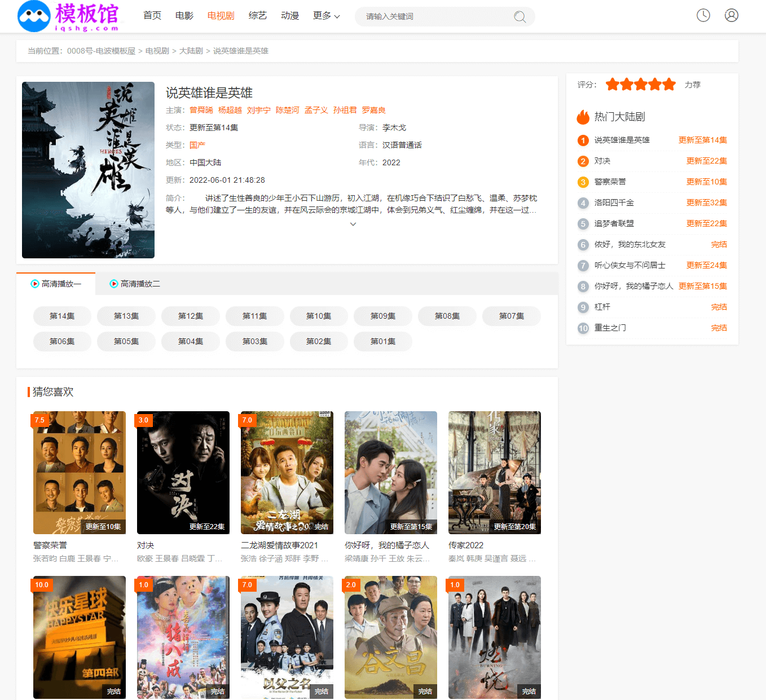The image size is (766, 700).
Task: Open actor link 杨超越
Action: pos(230,110)
